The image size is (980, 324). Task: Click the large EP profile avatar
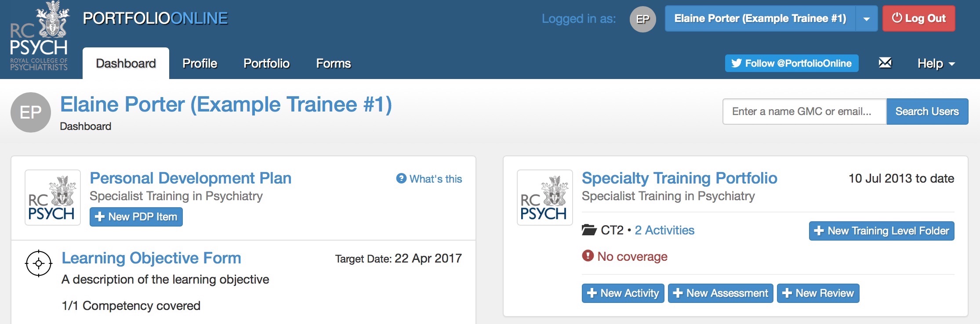pos(31,112)
